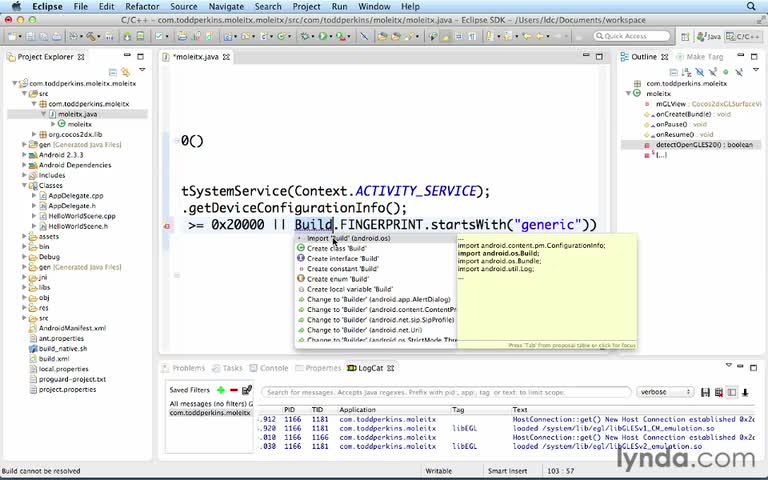Switch to the Console tab

[x=269, y=368]
